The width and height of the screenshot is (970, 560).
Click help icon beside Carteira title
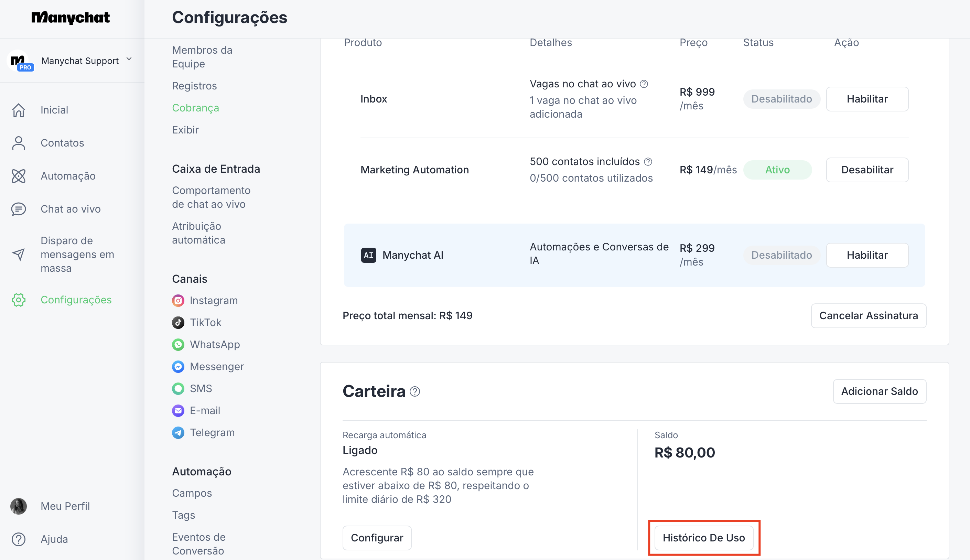(x=414, y=391)
